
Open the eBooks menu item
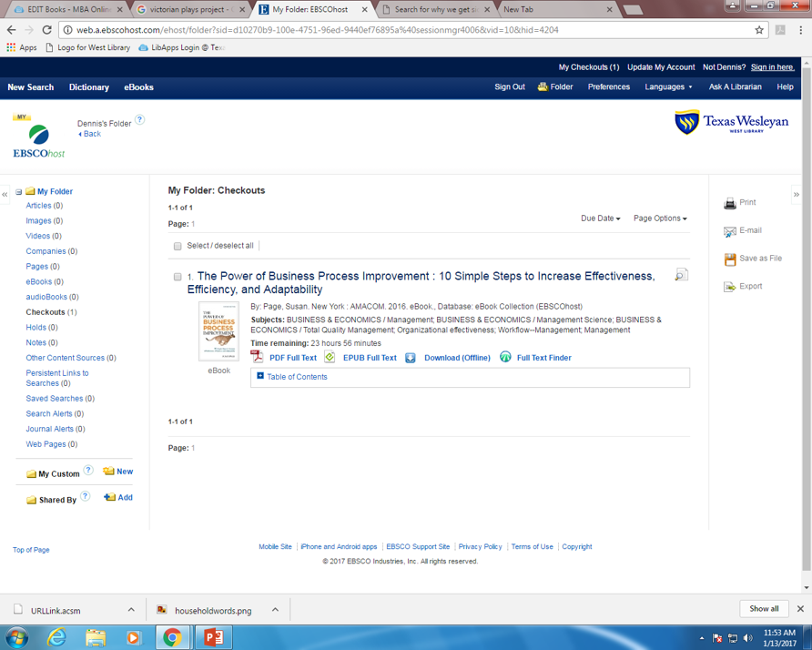pyautogui.click(x=138, y=87)
